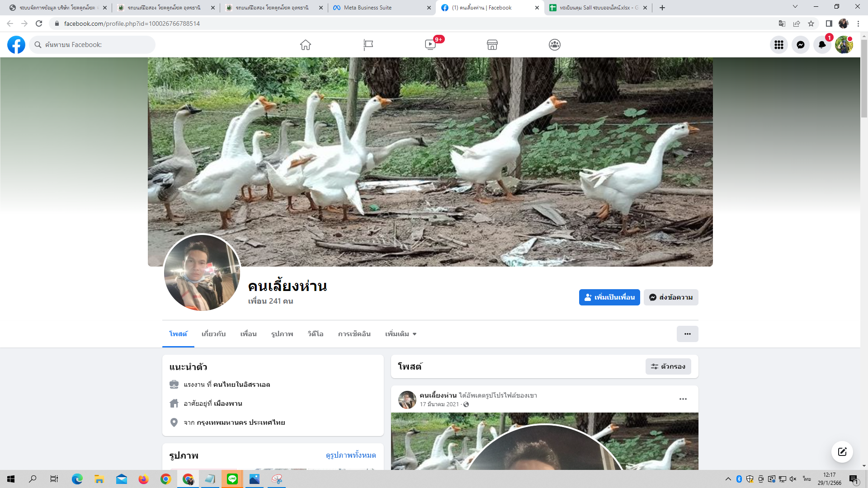Open Groups icon in top navigation
This screenshot has height=488, width=868.
tap(555, 45)
